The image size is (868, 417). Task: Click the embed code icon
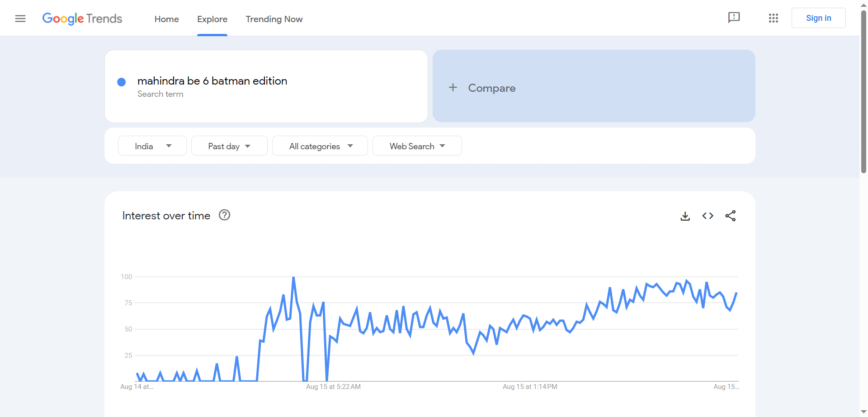(708, 216)
